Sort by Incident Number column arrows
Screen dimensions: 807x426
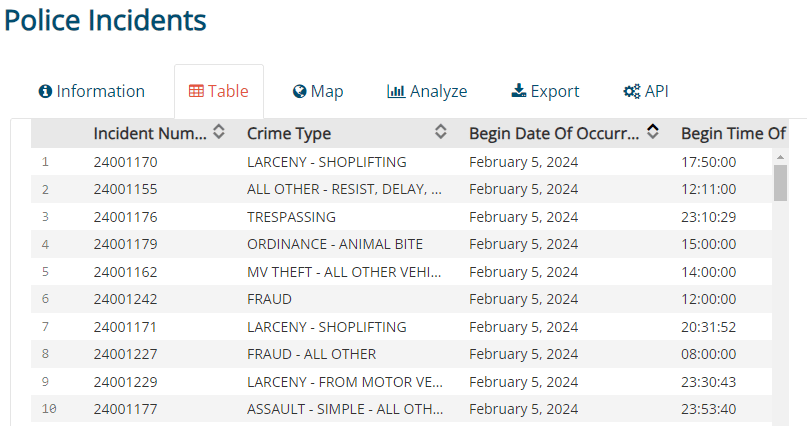(x=219, y=132)
